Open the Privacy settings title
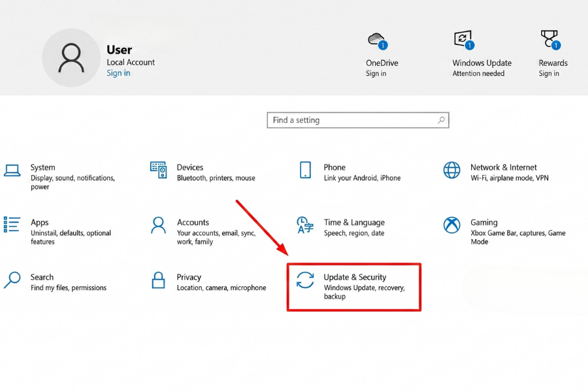The width and height of the screenshot is (588, 392). point(189,277)
